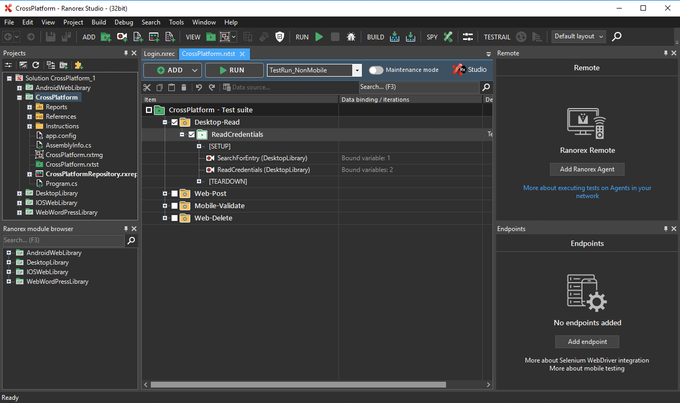
Task: Open Ranorex Spy via the SPY icon
Action: pyautogui.click(x=448, y=37)
